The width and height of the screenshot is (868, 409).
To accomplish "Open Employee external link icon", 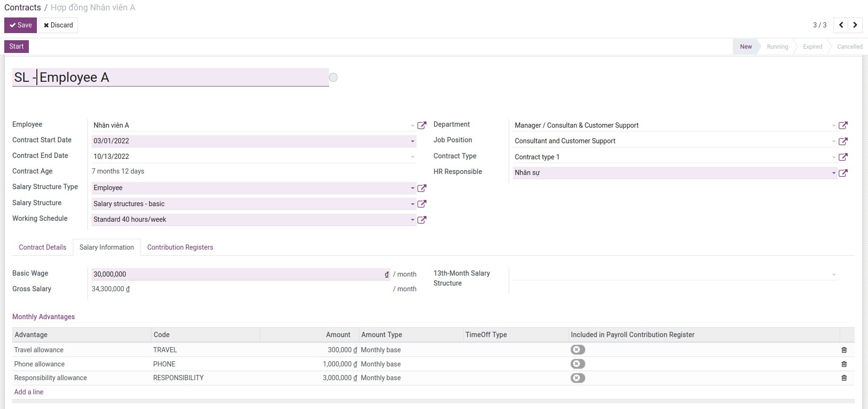I will click(422, 125).
